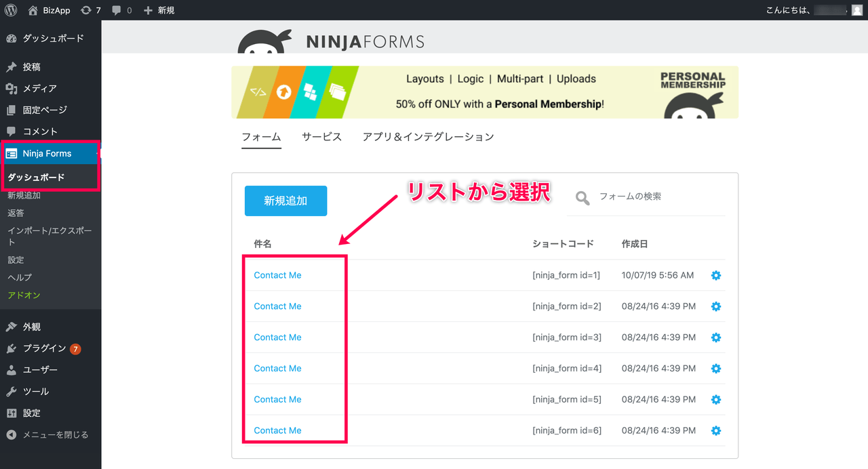Open gear settings for form id=2
Screen dimensions: 868x469
pyautogui.click(x=716, y=306)
